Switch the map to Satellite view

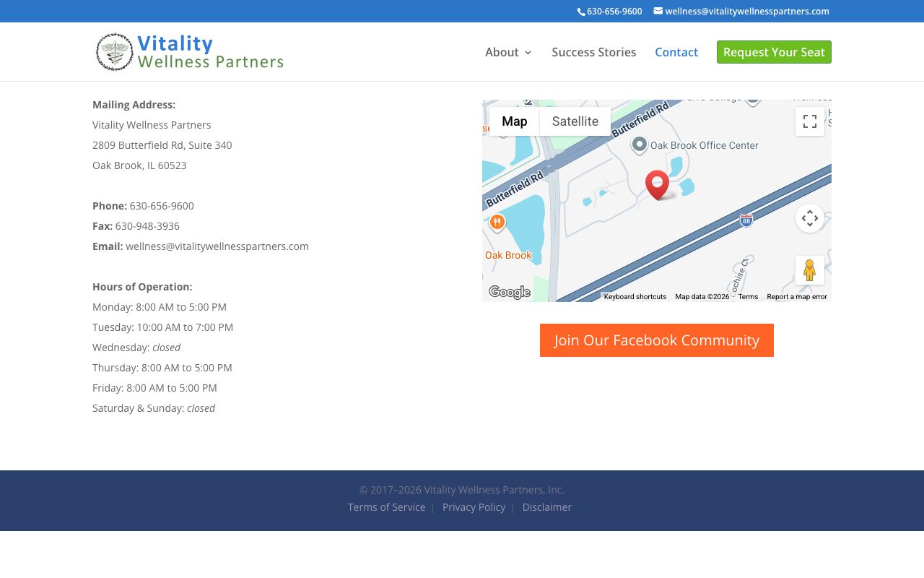tap(575, 121)
